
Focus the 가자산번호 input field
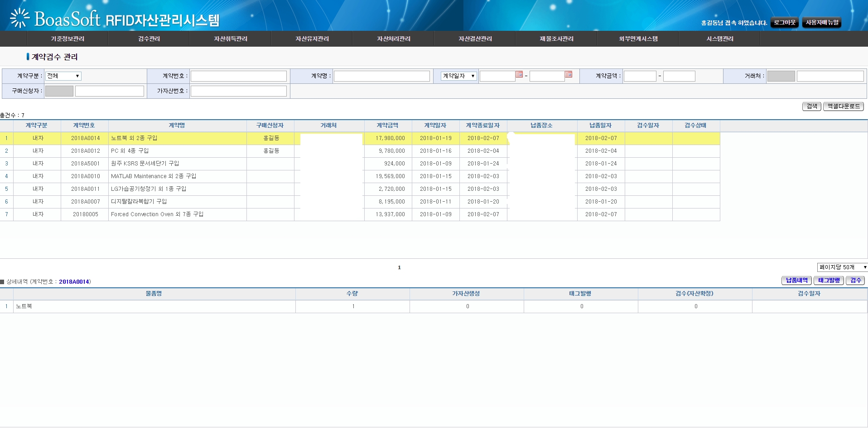[x=239, y=91]
